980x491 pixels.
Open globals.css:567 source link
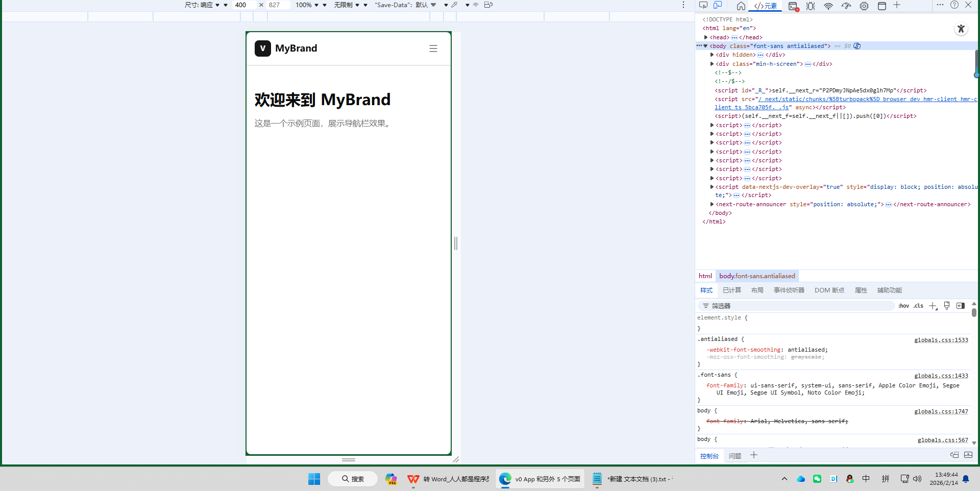(x=943, y=440)
